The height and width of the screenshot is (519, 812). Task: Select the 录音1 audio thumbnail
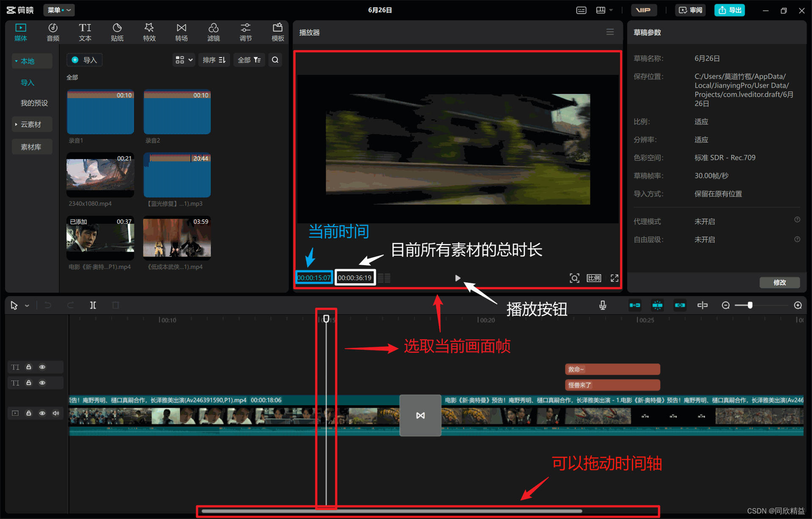[x=100, y=112]
